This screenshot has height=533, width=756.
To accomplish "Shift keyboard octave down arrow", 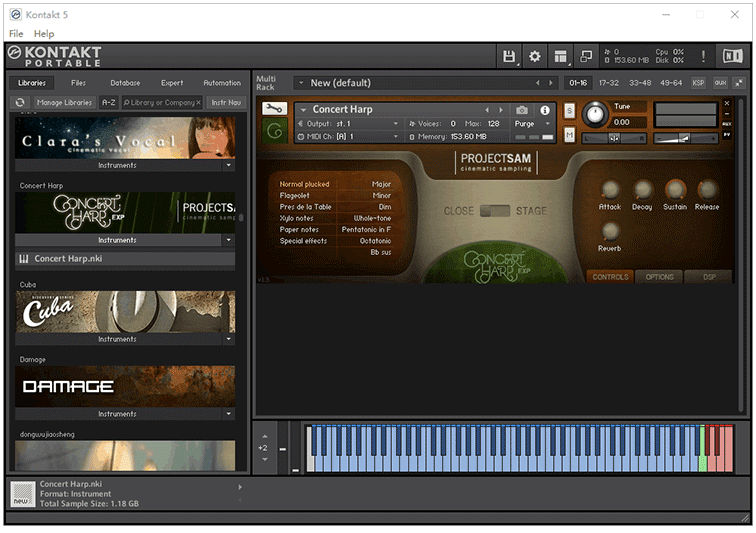I will click(265, 460).
